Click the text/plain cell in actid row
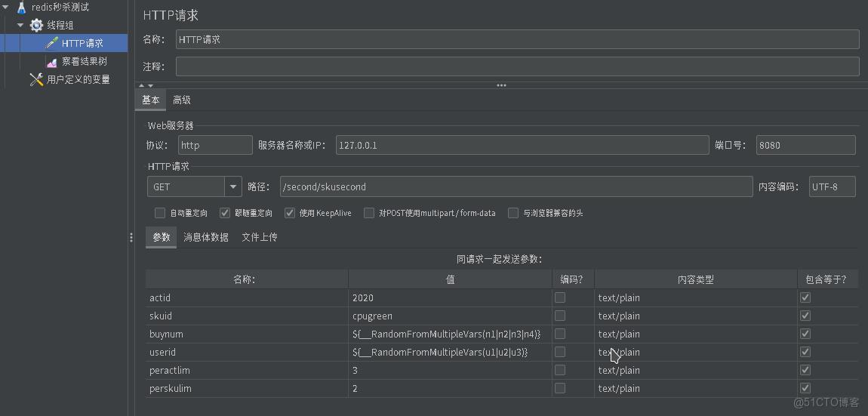This screenshot has width=868, height=416. click(x=696, y=298)
